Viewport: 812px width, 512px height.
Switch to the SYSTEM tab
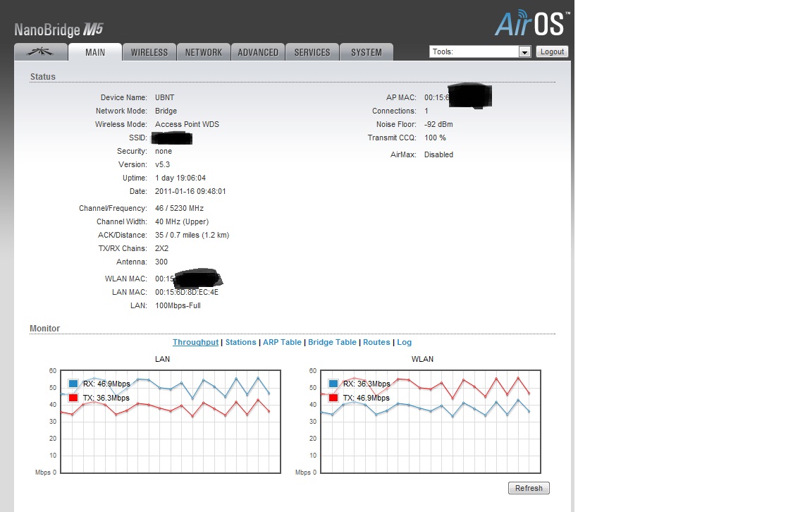367,51
